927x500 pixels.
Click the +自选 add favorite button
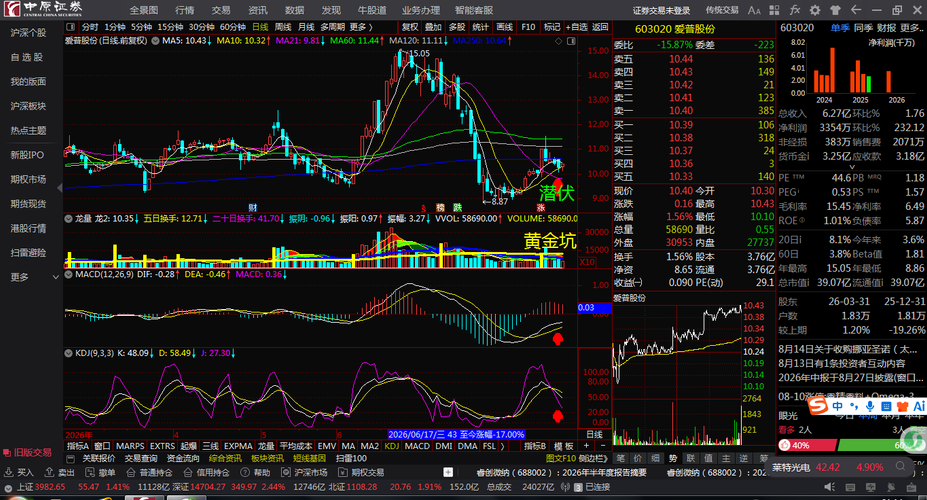point(576,27)
